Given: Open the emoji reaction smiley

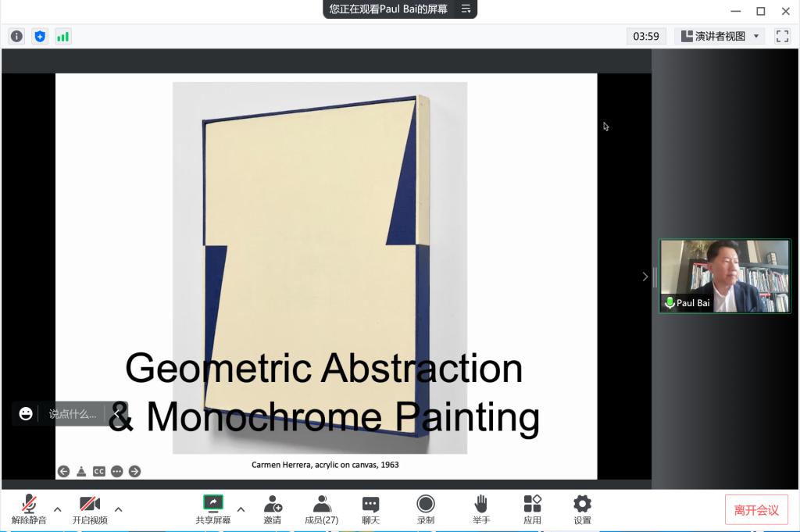Looking at the screenshot, I should (x=26, y=414).
